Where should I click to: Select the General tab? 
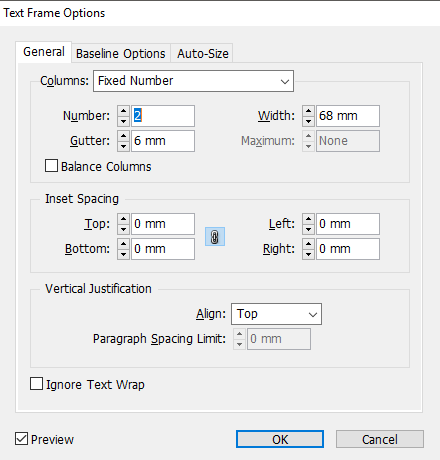click(x=44, y=52)
